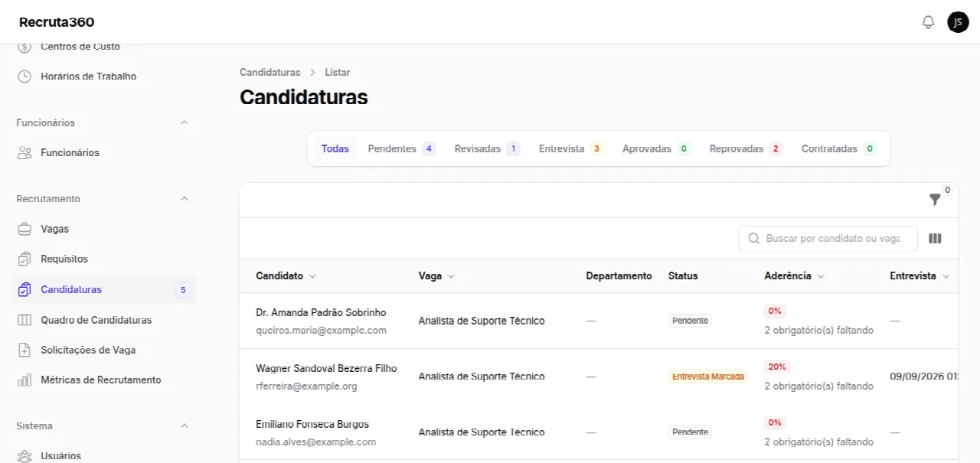Open candidate Wagner Sandoval Bezerra Filho
Viewport: 980px width, 463px height.
[x=326, y=368]
